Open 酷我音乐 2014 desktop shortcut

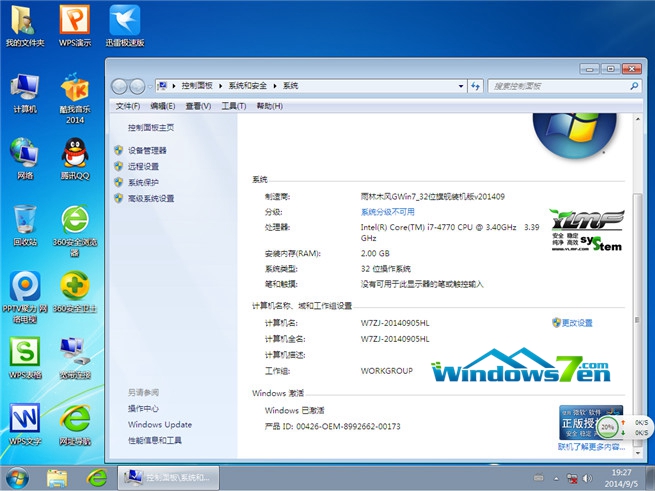tap(74, 90)
